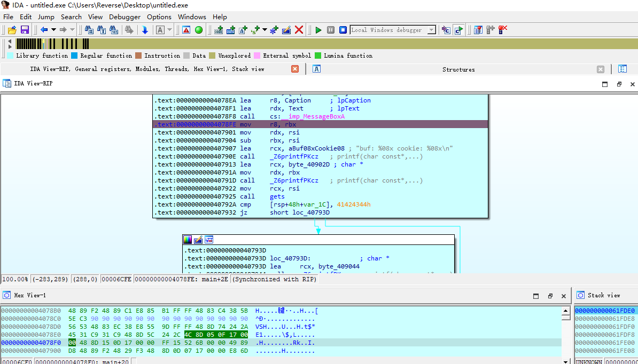Open the Jump menu
Viewport: 638px width, 364px height.
tap(46, 17)
